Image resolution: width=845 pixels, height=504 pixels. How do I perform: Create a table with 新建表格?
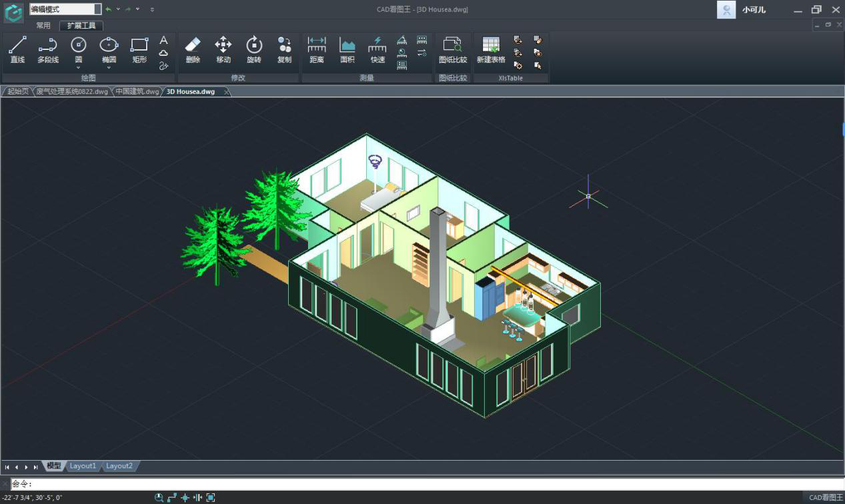pos(490,51)
